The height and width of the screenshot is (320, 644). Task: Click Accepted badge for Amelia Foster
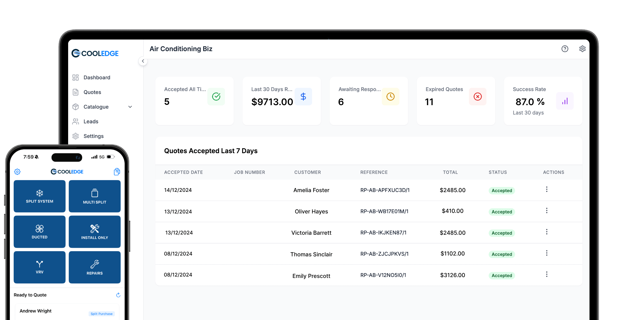pos(502,191)
